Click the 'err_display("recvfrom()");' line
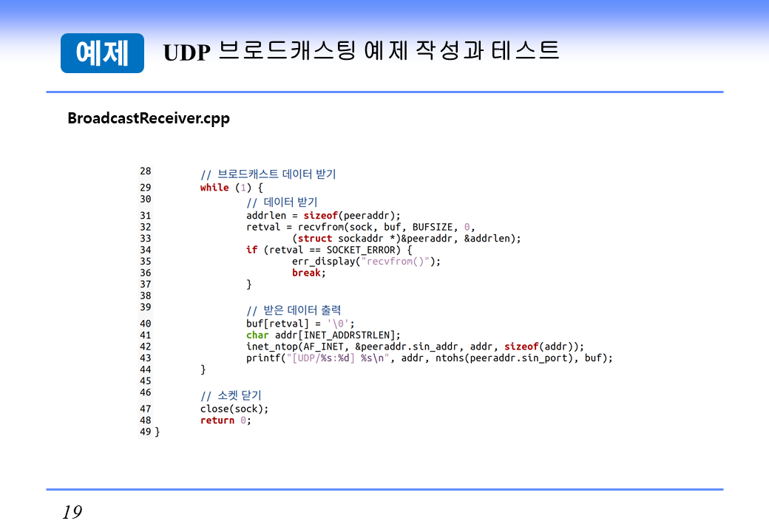The height and width of the screenshot is (532, 769). pos(366,261)
